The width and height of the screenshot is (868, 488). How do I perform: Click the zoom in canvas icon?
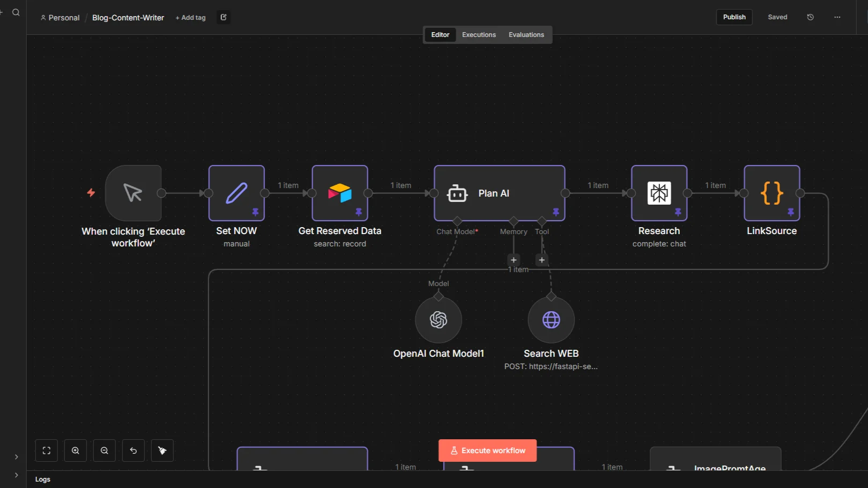[76, 451]
